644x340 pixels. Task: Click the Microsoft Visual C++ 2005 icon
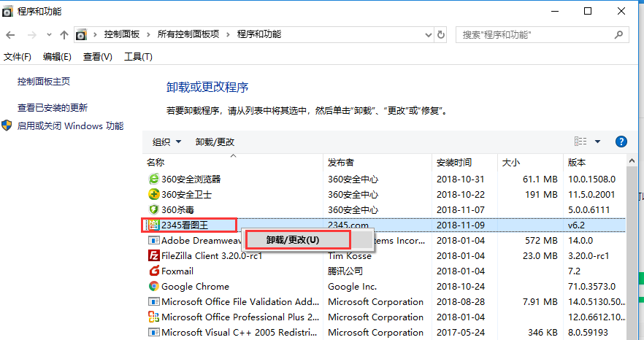click(153, 332)
